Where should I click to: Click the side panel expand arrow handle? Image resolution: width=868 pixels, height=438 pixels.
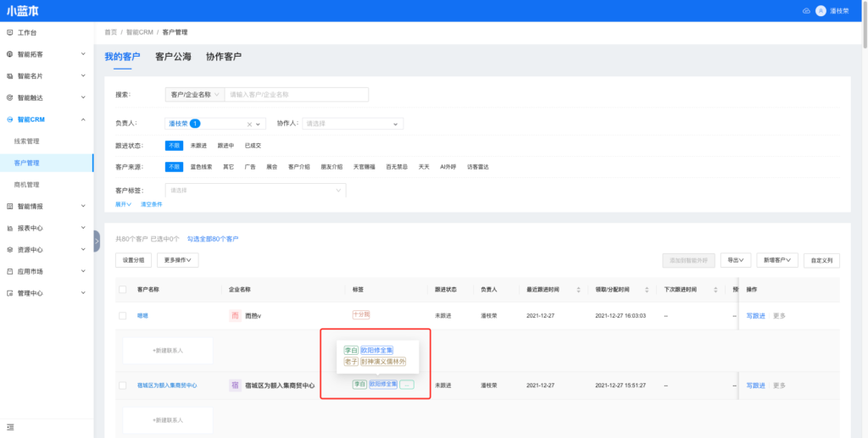[97, 241]
